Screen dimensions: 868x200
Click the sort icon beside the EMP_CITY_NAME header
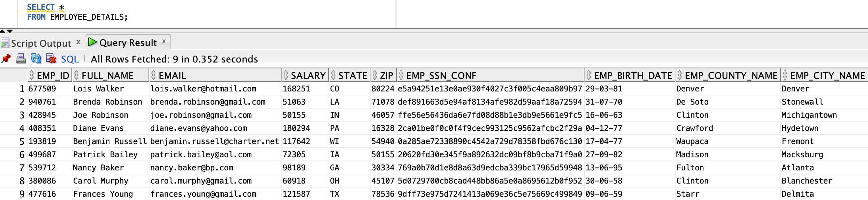click(x=785, y=75)
